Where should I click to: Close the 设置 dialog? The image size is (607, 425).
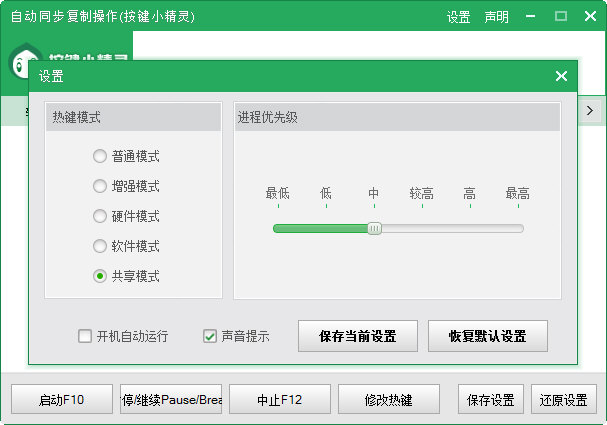[561, 76]
